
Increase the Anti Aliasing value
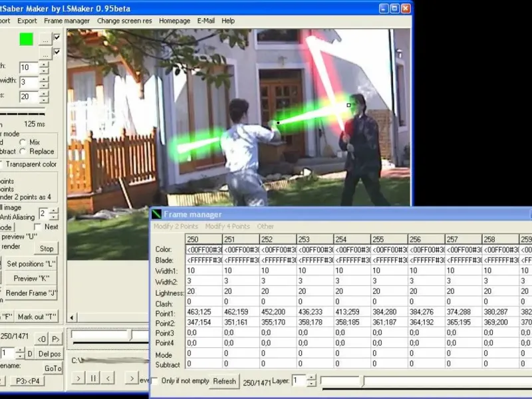[54, 211]
